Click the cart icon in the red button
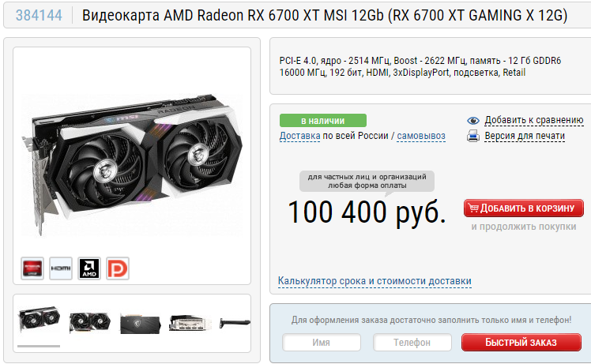This screenshot has width=591, height=364. 473,208
